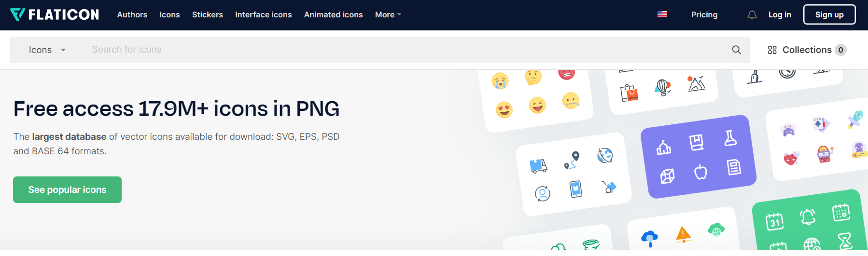The height and width of the screenshot is (256, 868).
Task: Select the blue smartphone icon
Action: coord(576,189)
